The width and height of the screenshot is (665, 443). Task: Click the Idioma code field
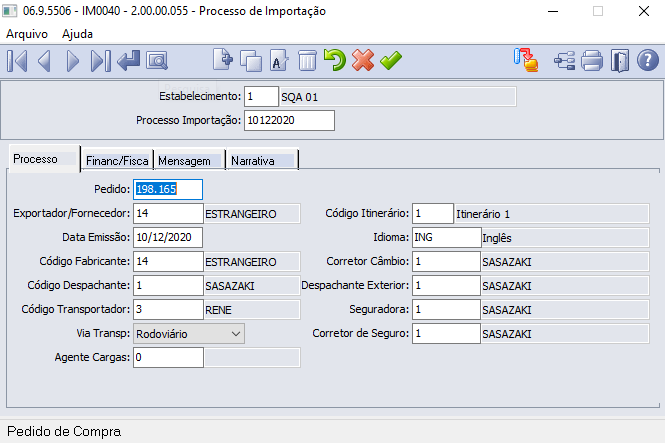[x=446, y=237]
